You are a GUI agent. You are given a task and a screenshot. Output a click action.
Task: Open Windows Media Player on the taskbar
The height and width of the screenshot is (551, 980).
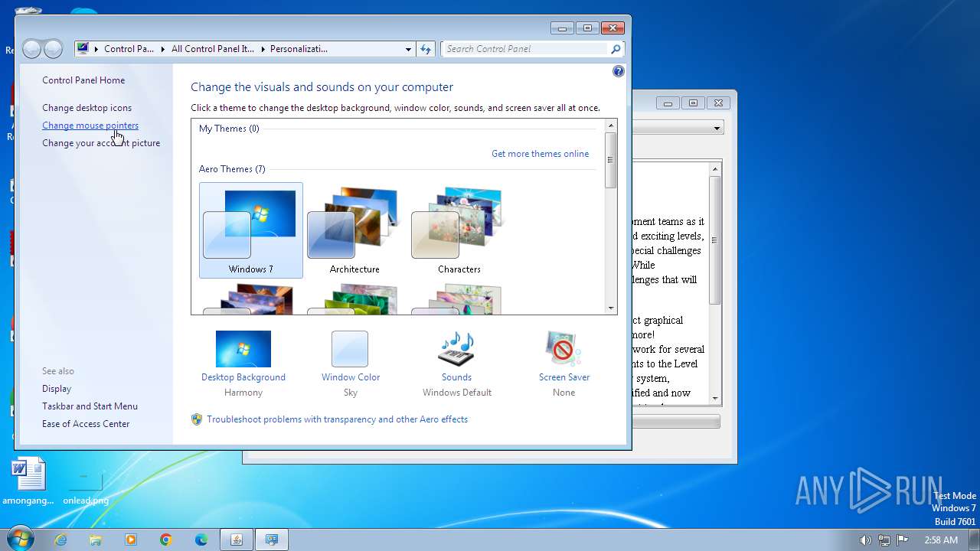coord(131,540)
